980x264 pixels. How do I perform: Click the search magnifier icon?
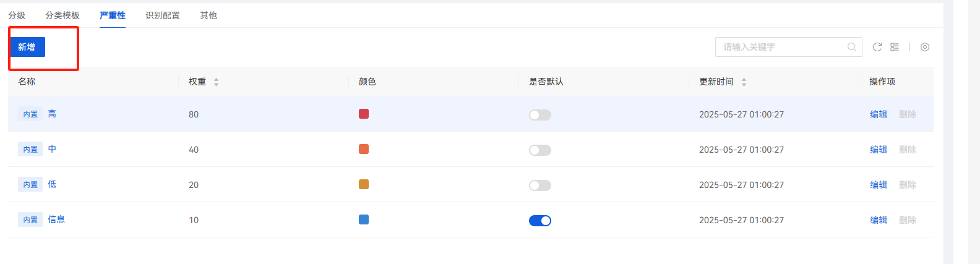(x=852, y=47)
